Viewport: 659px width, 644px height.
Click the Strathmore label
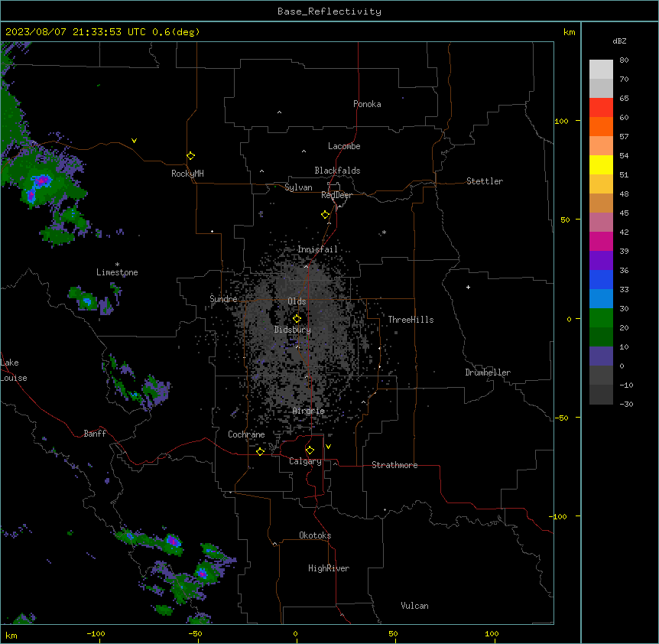tap(394, 465)
